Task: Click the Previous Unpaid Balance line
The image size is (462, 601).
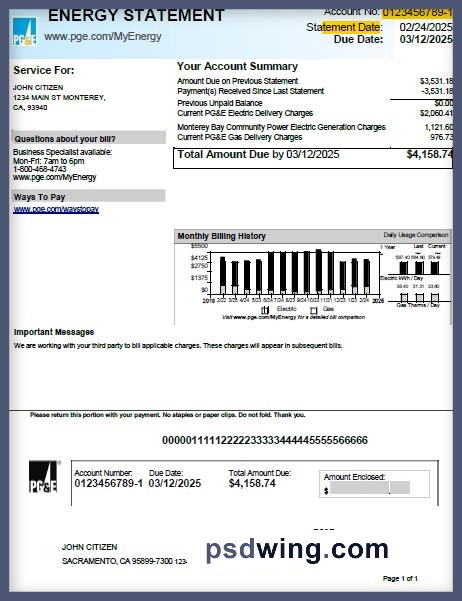Action: pyautogui.click(x=220, y=103)
